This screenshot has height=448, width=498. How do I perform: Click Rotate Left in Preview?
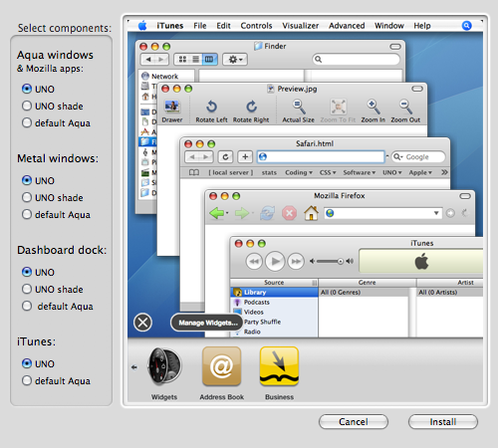(211, 112)
